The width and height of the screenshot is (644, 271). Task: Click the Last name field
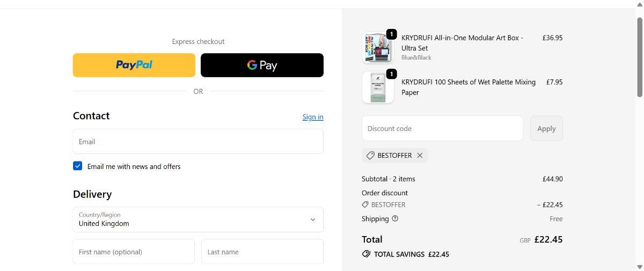click(x=262, y=252)
